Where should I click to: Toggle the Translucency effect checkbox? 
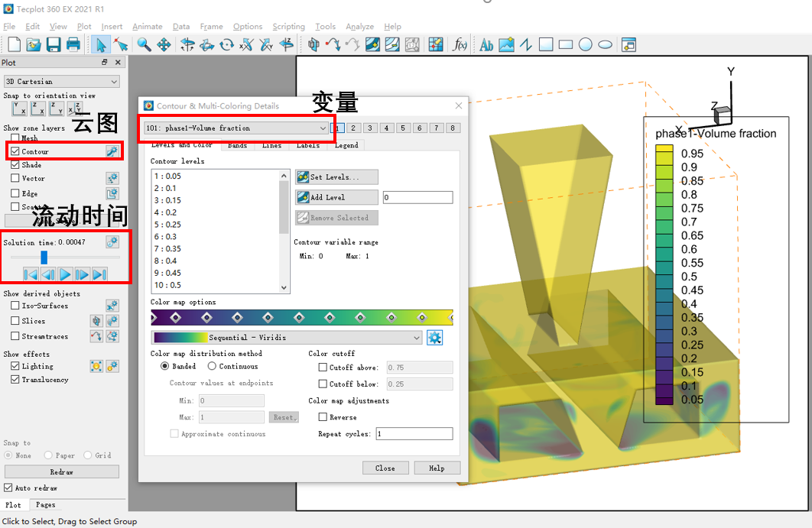click(15, 380)
